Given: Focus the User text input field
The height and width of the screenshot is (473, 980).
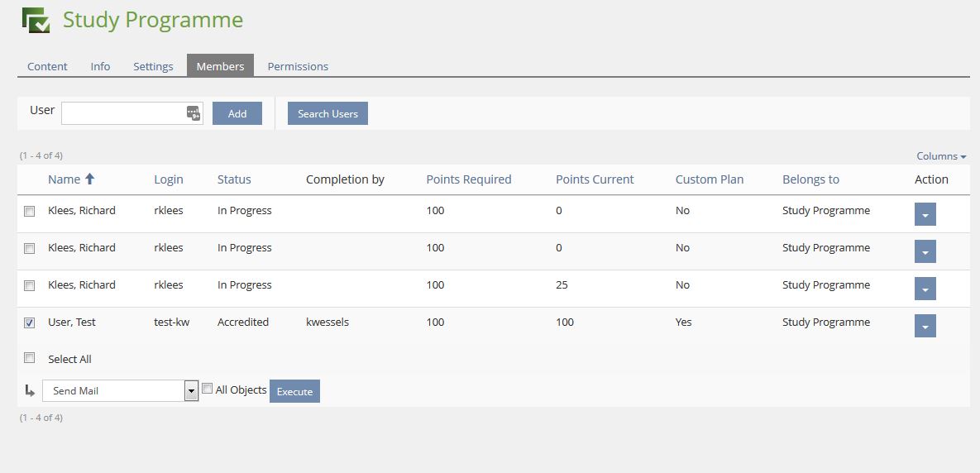Looking at the screenshot, I should 122,113.
